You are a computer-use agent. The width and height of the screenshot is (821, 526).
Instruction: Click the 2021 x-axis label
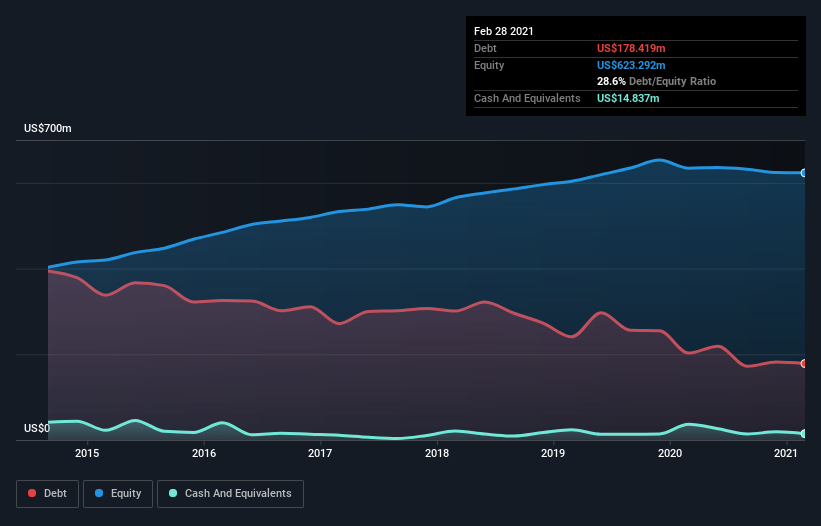point(786,453)
